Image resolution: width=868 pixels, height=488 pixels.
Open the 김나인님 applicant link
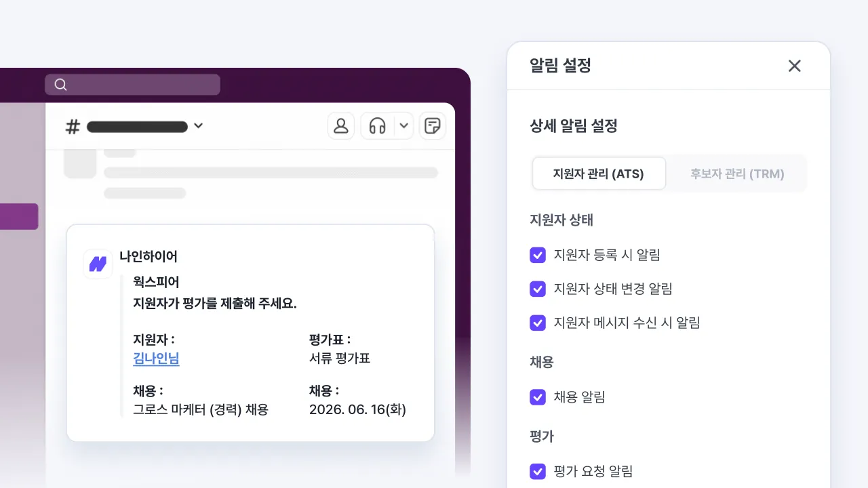156,359
